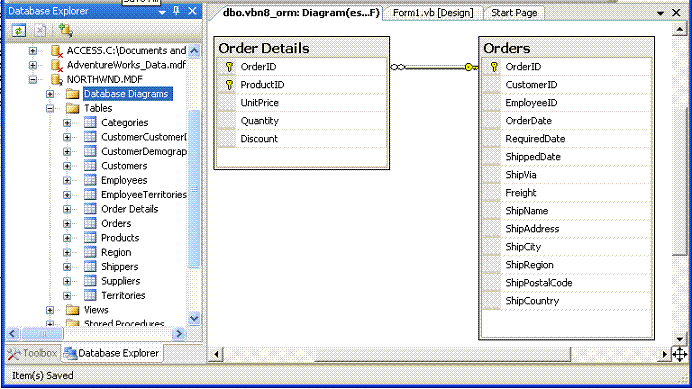Screen dimensions: 692x389
Task: Select the Orders table title in diagram
Action: (507, 48)
